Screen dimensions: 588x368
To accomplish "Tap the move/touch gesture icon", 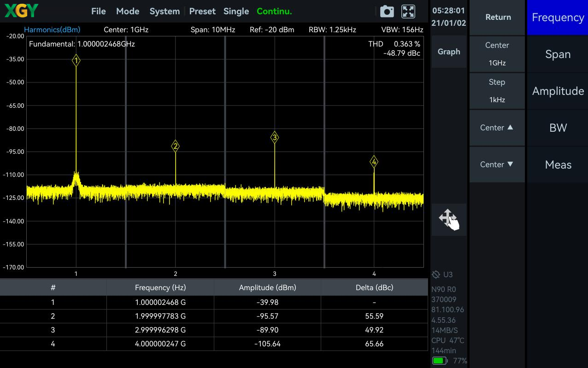I will [449, 219].
